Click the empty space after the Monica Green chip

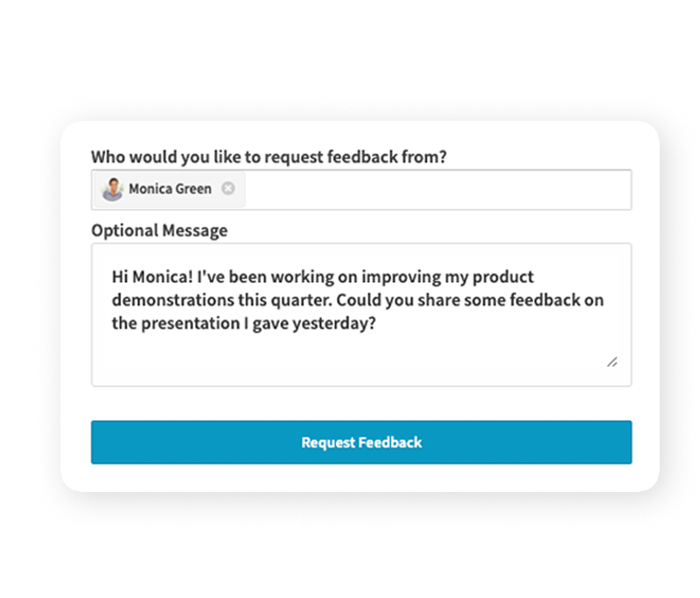click(437, 188)
